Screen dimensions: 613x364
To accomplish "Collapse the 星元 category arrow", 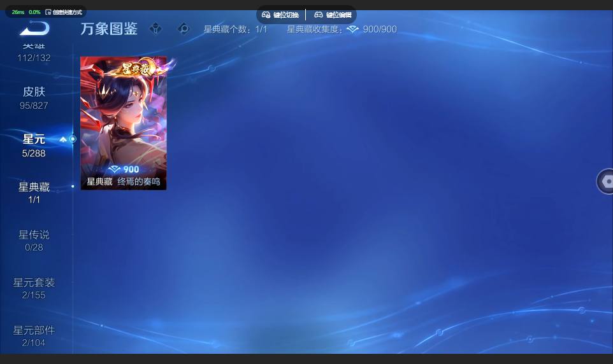I will tap(63, 139).
